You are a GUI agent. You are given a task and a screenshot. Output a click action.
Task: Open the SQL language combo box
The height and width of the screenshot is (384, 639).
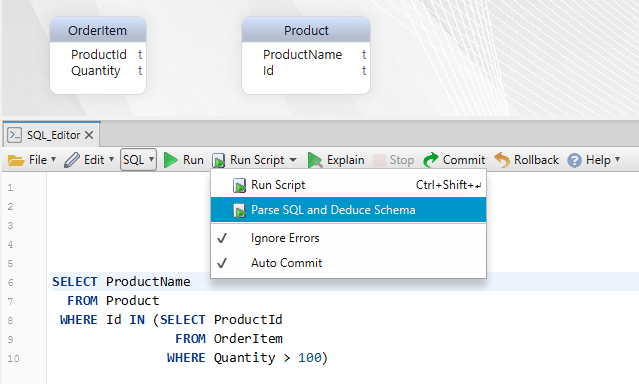138,159
